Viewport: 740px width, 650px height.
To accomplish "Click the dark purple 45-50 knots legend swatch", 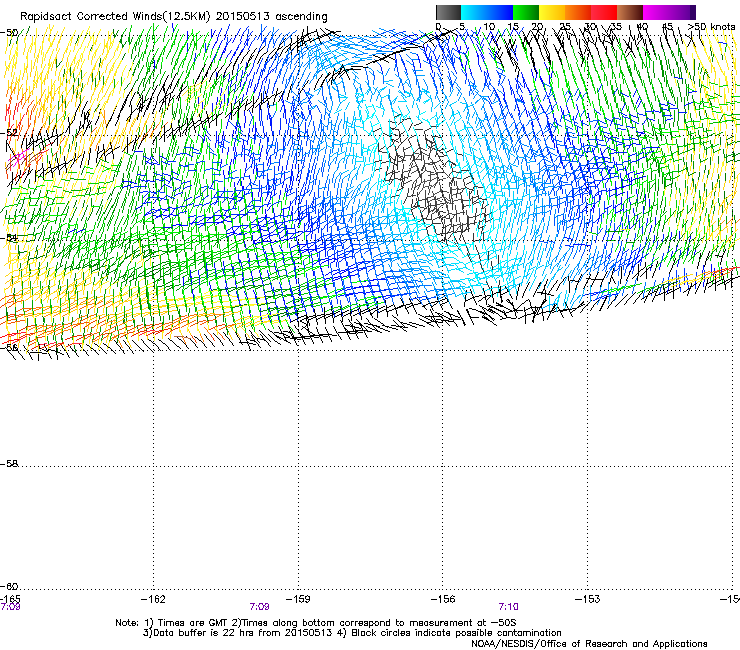I will pyautogui.click(x=682, y=13).
